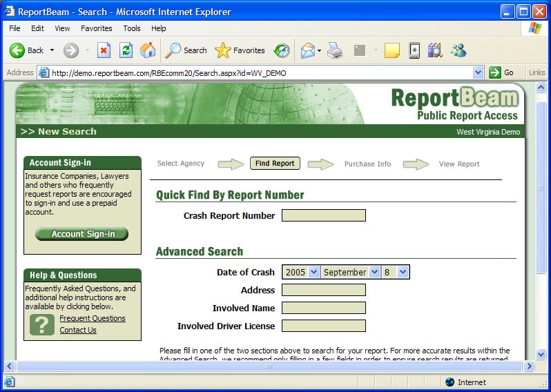Click the question mark help icon
This screenshot has height=392, width=551.
[x=42, y=324]
